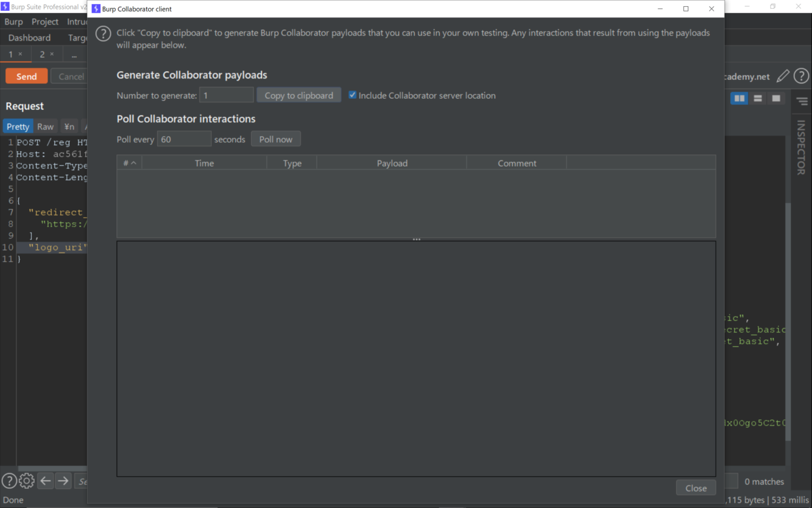The height and width of the screenshot is (508, 812).
Task: Click the Cancel button in Repeater
Action: 70,77
